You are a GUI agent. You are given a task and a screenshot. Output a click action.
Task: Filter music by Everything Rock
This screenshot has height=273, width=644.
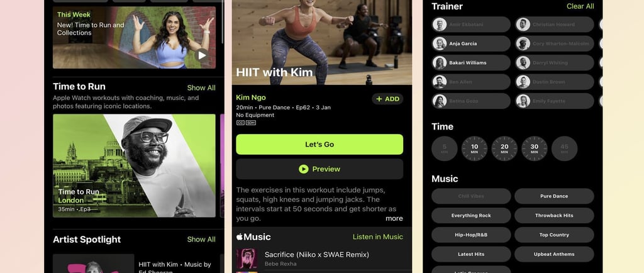tap(471, 216)
